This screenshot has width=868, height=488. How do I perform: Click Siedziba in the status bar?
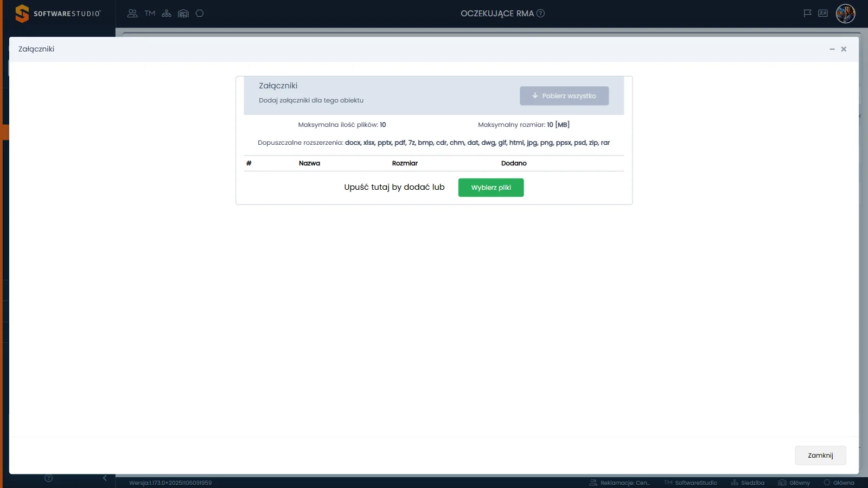tap(748, 483)
